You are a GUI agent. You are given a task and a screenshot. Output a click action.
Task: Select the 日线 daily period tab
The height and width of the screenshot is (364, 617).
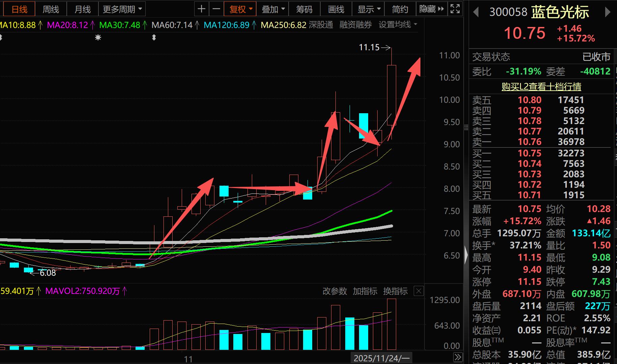point(20,9)
